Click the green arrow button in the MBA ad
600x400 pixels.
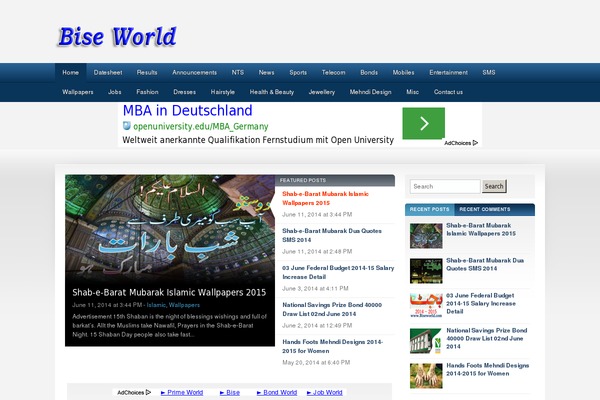pyautogui.click(x=423, y=123)
